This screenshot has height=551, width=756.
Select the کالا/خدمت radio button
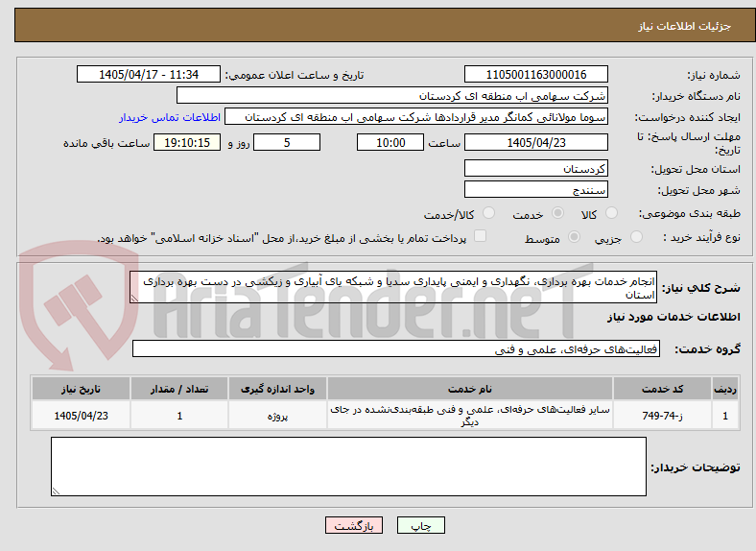(488, 213)
